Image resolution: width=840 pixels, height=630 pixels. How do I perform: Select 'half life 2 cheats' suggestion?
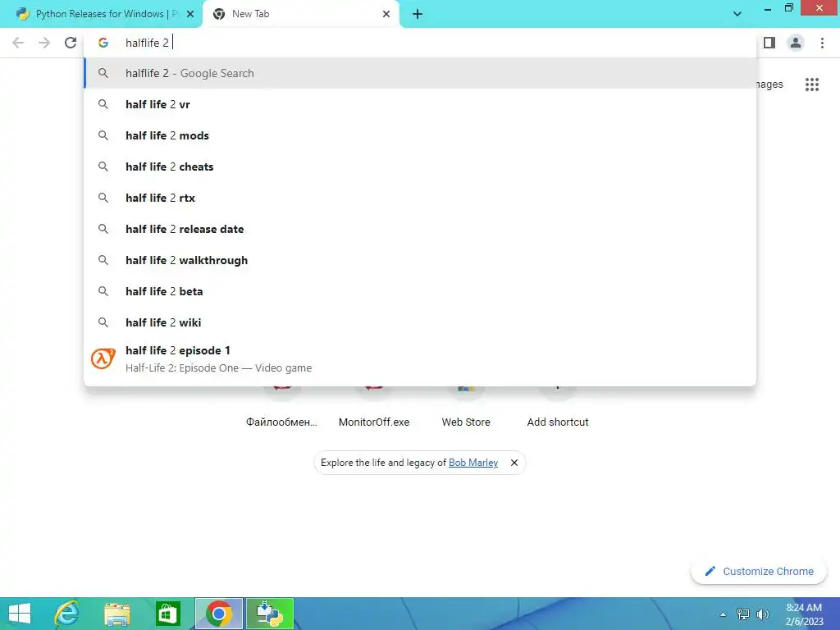pyautogui.click(x=420, y=167)
